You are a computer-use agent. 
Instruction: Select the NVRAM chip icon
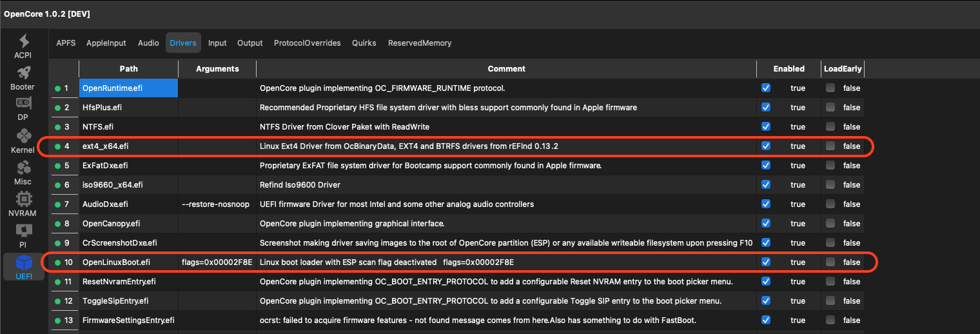pos(23,199)
